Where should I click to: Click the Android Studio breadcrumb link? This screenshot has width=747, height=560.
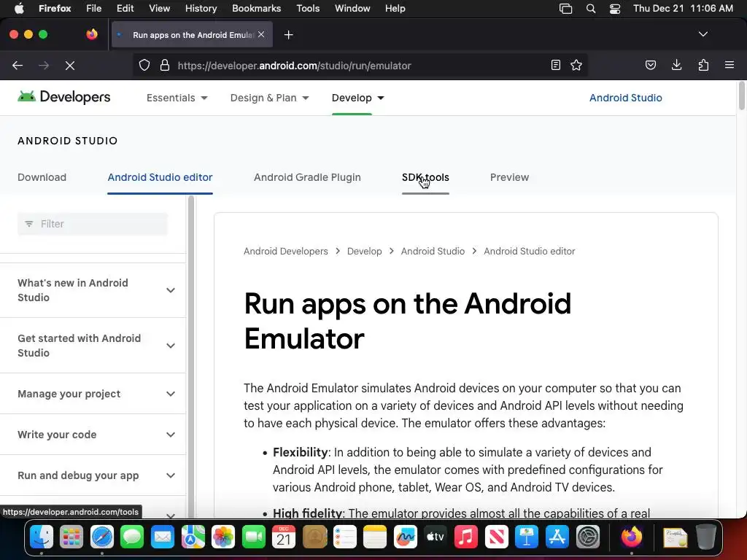click(433, 251)
